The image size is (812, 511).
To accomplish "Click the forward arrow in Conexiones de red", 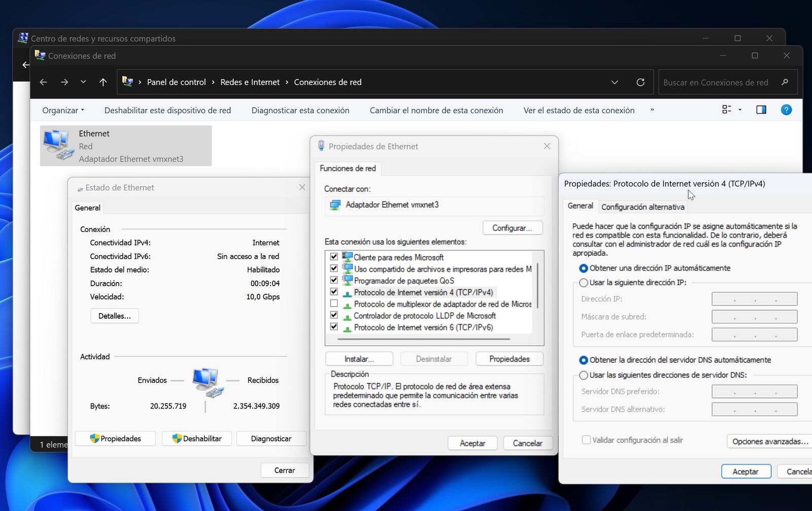I will 64,82.
